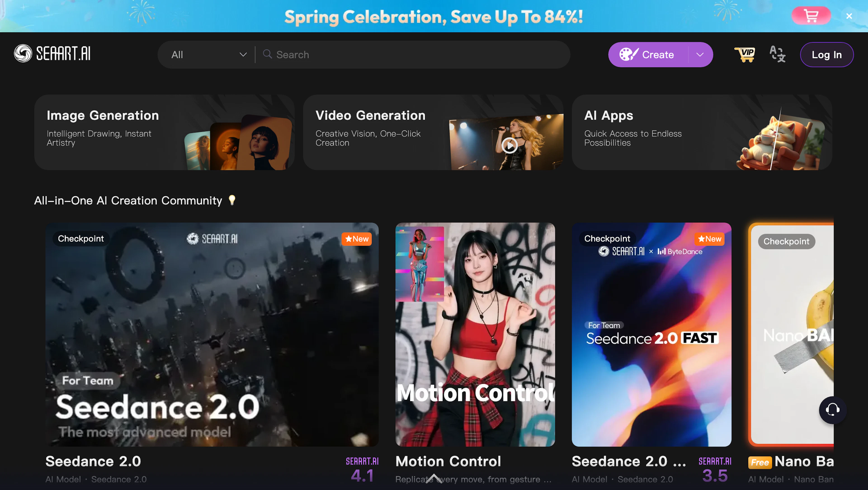Click the Spring Celebration banner text
This screenshot has width=868, height=490.
[x=434, y=17]
